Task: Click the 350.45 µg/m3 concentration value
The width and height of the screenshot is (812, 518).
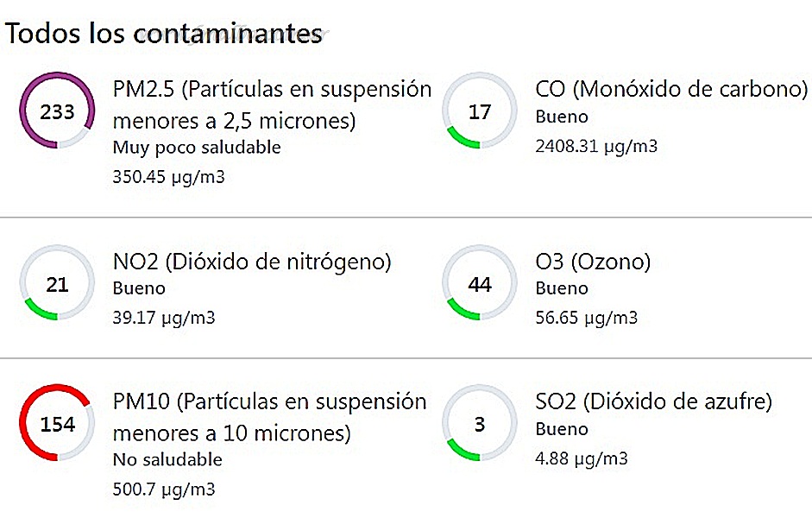Action: [x=164, y=177]
